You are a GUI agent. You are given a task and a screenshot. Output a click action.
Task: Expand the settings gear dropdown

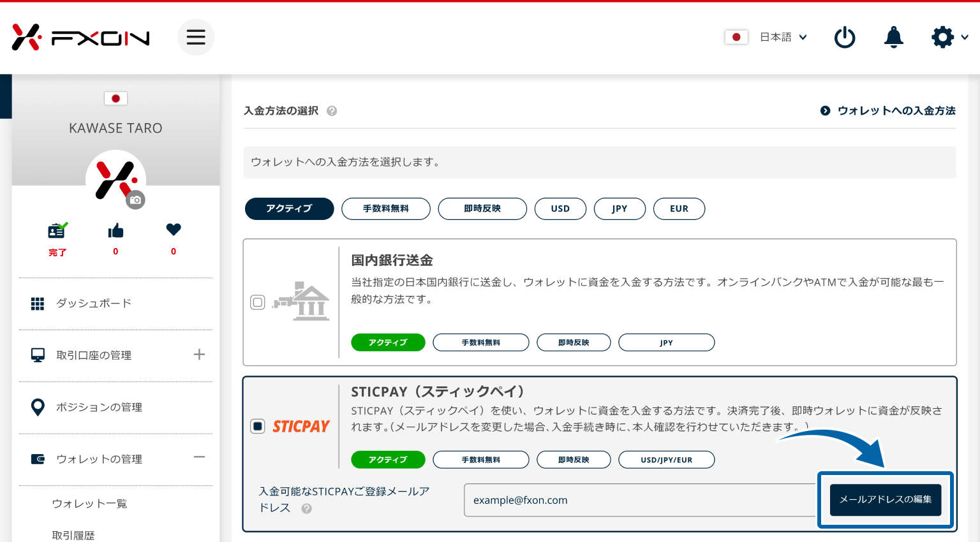point(949,38)
